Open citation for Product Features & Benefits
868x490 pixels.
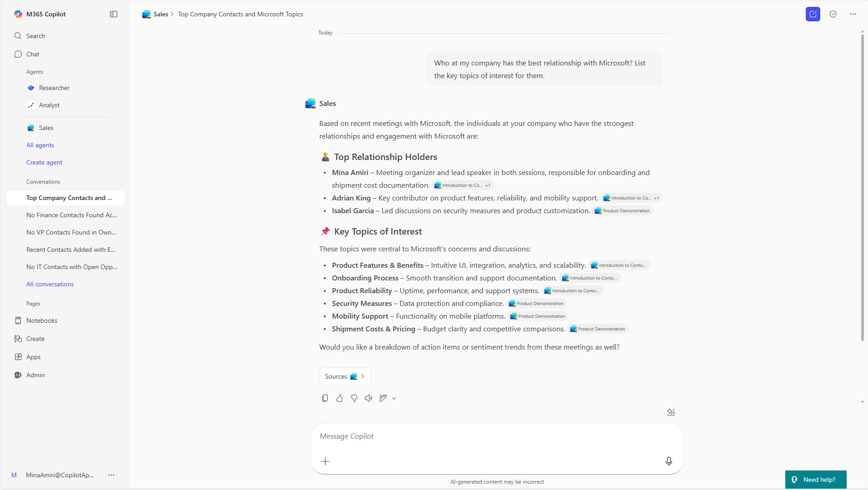tap(619, 265)
